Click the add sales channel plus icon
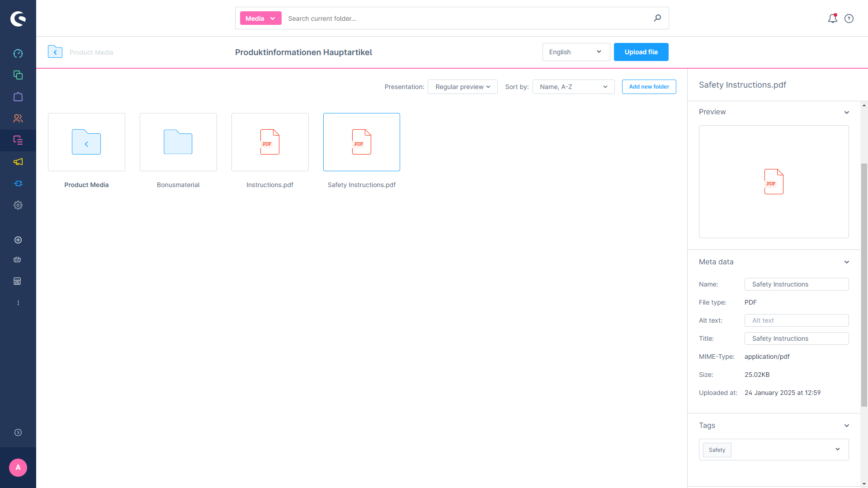The height and width of the screenshot is (488, 868). point(18,240)
